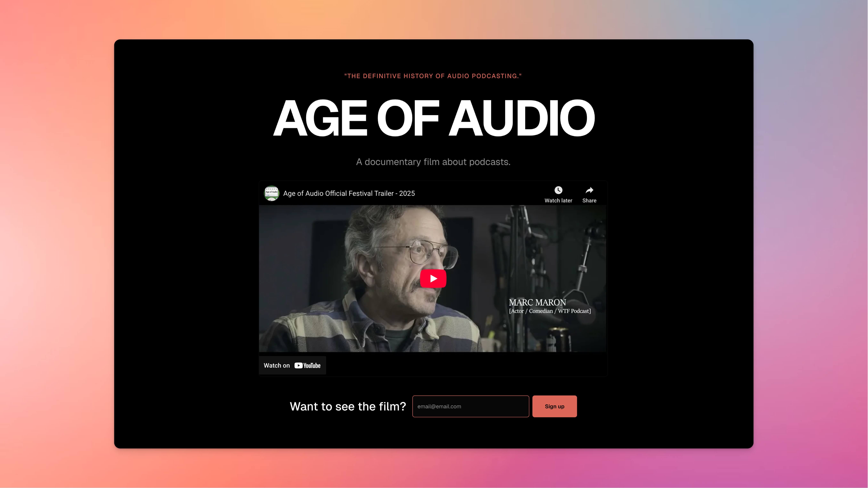Click the Age of Audio Official Festival Trailer heading
The width and height of the screenshot is (868, 488).
coord(349,193)
